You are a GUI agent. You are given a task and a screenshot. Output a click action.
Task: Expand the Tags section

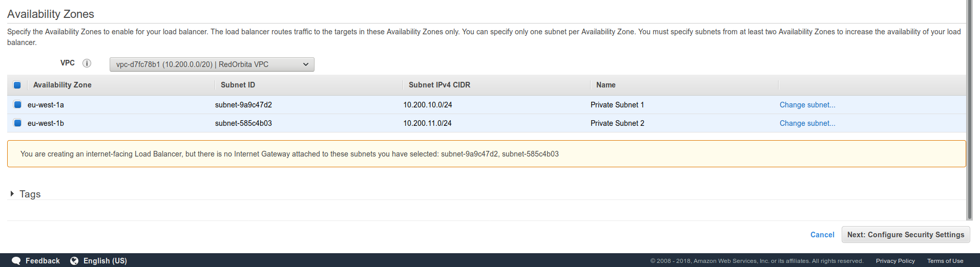(x=12, y=194)
